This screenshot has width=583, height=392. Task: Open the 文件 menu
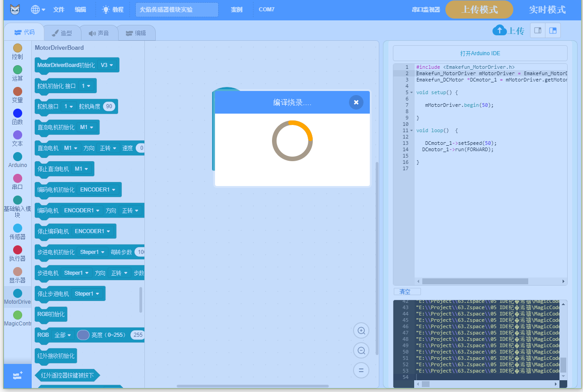[59, 10]
